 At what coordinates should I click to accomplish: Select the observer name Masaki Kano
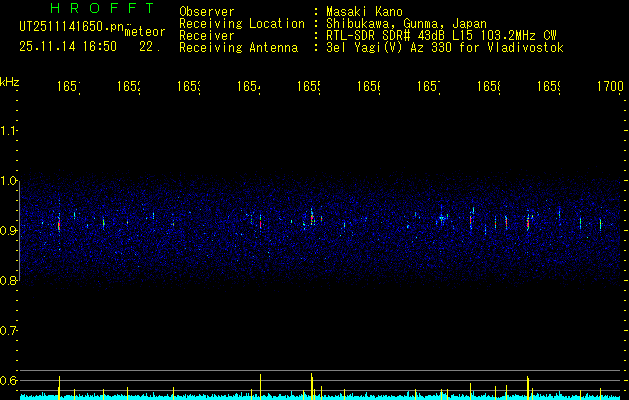364,11
